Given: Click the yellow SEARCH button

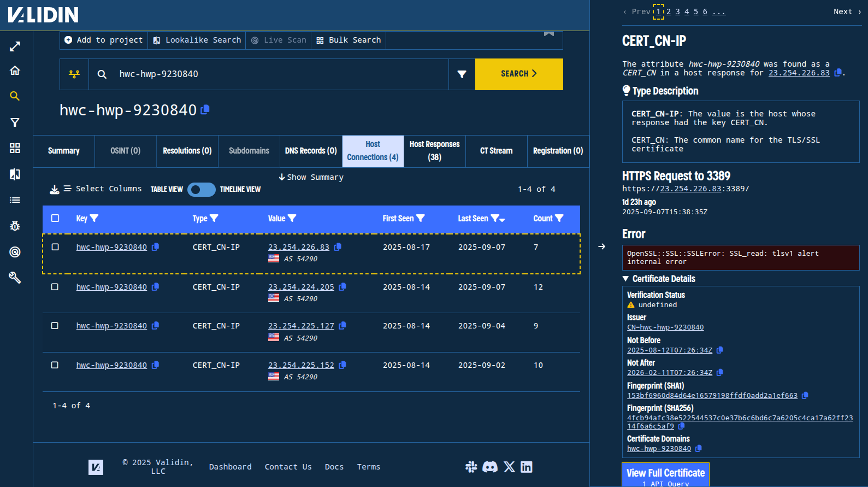Looking at the screenshot, I should [x=519, y=74].
